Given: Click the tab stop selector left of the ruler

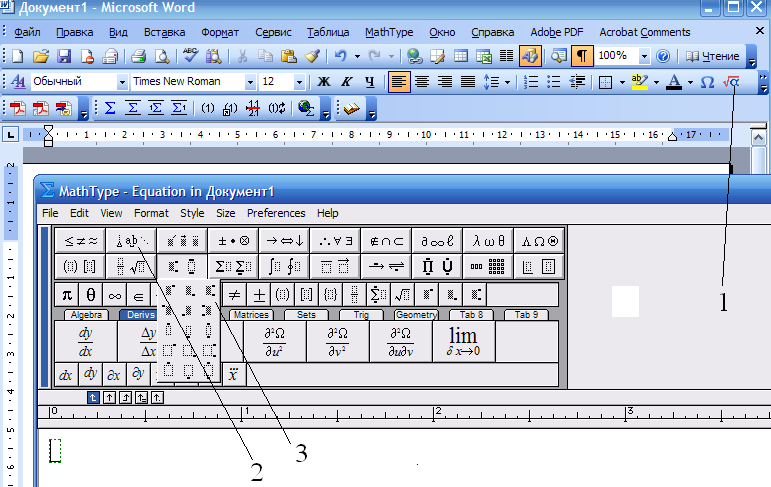Looking at the screenshot, I should (x=10, y=134).
